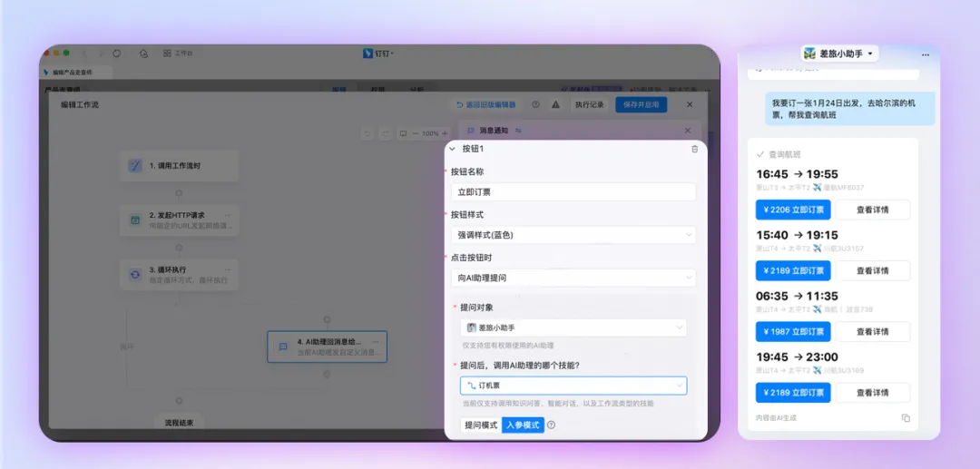Click the user message about 哈尔滨 ticket
The image size is (980, 469).
pos(850,109)
